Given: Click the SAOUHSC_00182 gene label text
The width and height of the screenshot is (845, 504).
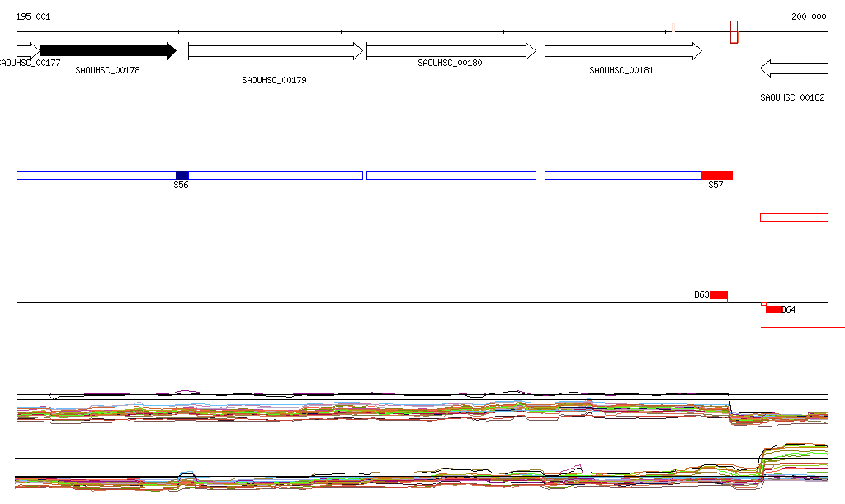Looking at the screenshot, I should [791, 97].
